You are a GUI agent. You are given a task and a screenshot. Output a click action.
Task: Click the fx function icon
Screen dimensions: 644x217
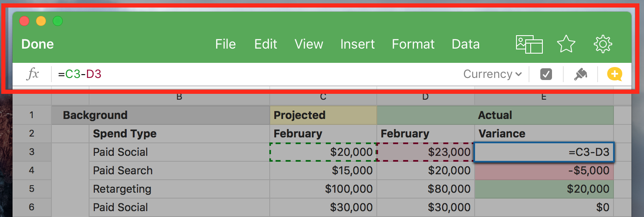coord(33,74)
